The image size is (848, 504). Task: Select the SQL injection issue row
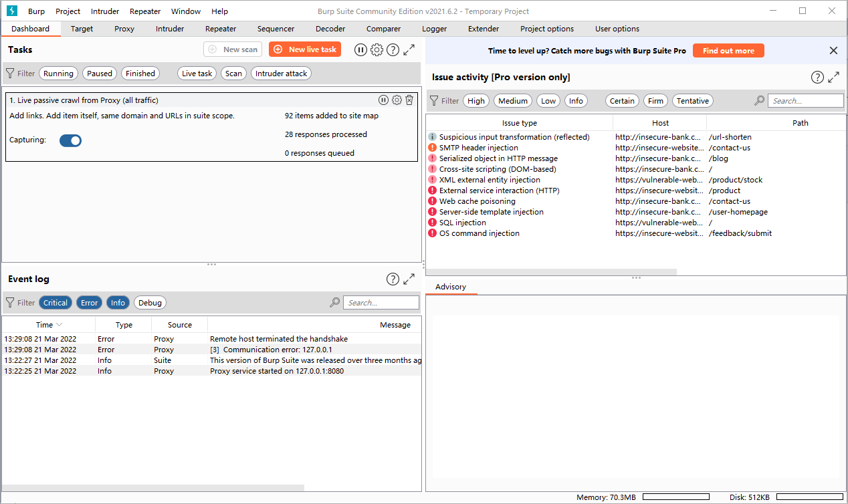pyautogui.click(x=636, y=223)
